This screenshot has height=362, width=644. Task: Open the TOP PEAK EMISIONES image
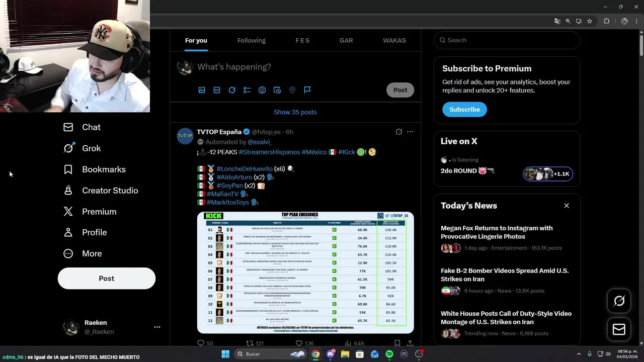coord(305,273)
